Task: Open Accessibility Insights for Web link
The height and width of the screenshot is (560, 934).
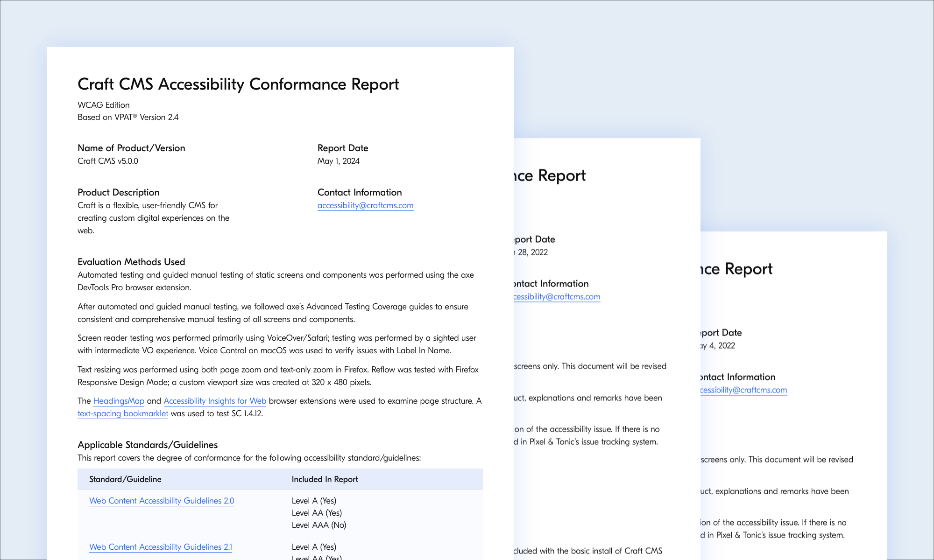Action: tap(215, 401)
